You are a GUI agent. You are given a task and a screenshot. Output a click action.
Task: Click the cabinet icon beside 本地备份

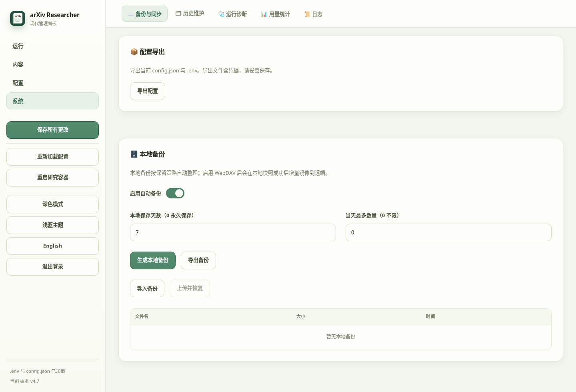pyautogui.click(x=134, y=154)
